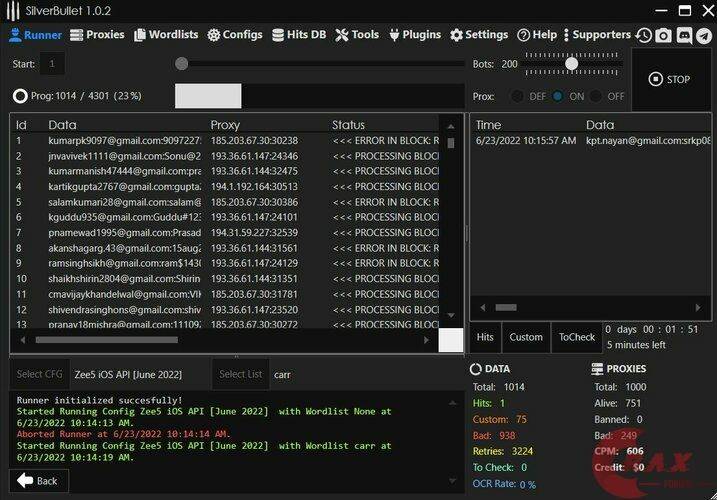
Task: Click the Select CFG button
Action: 39,374
